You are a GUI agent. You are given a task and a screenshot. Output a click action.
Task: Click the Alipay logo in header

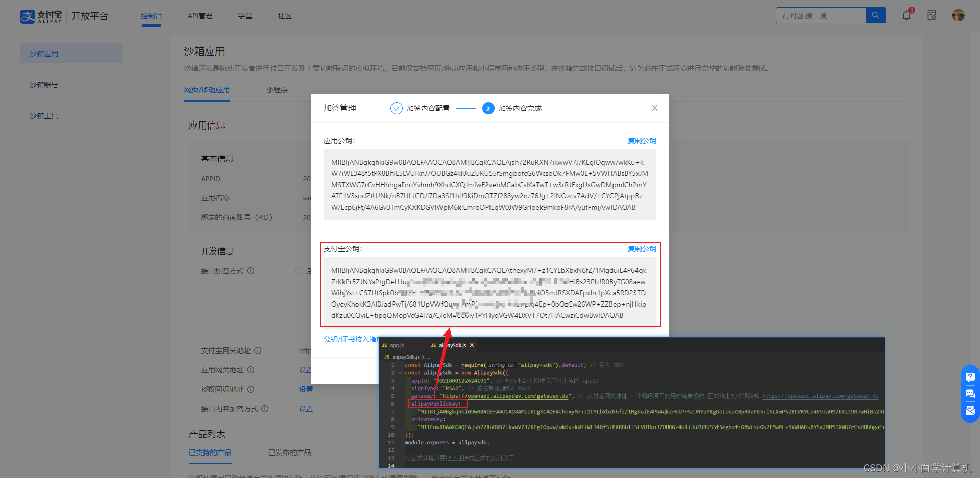coord(41,16)
